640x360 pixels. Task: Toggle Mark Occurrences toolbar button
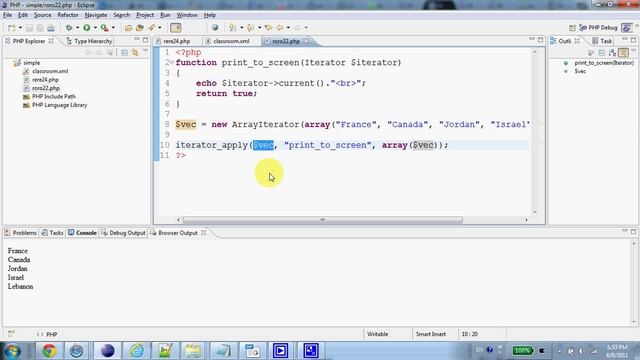[x=176, y=28]
